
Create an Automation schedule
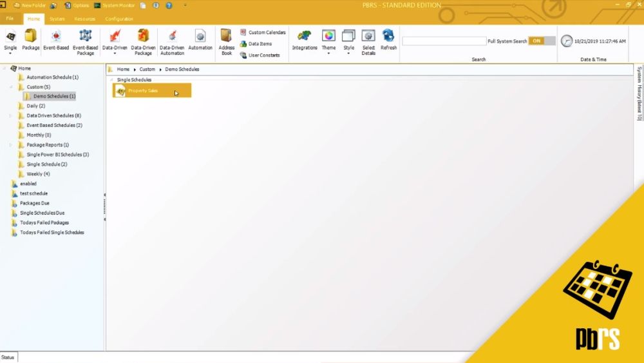click(200, 40)
